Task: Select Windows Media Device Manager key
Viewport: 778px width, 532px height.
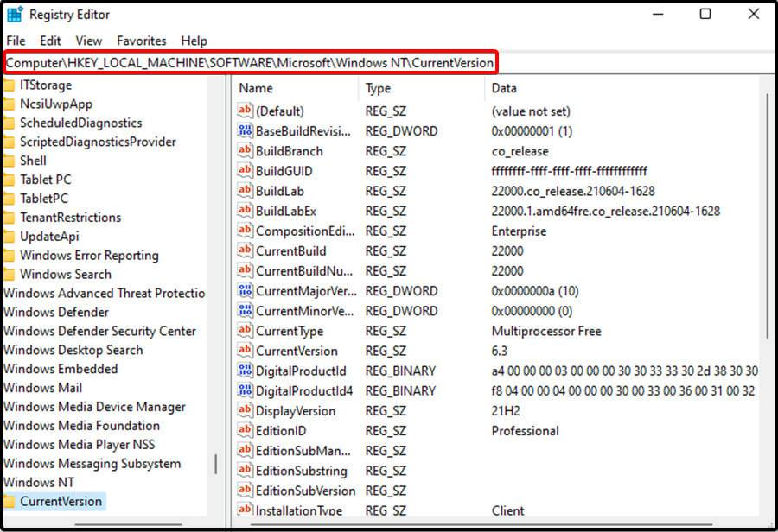Action: [x=94, y=407]
